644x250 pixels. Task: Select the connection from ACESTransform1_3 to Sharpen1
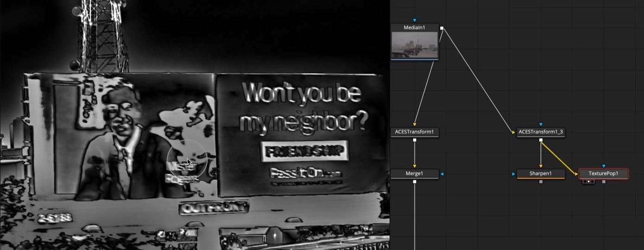[x=541, y=153]
